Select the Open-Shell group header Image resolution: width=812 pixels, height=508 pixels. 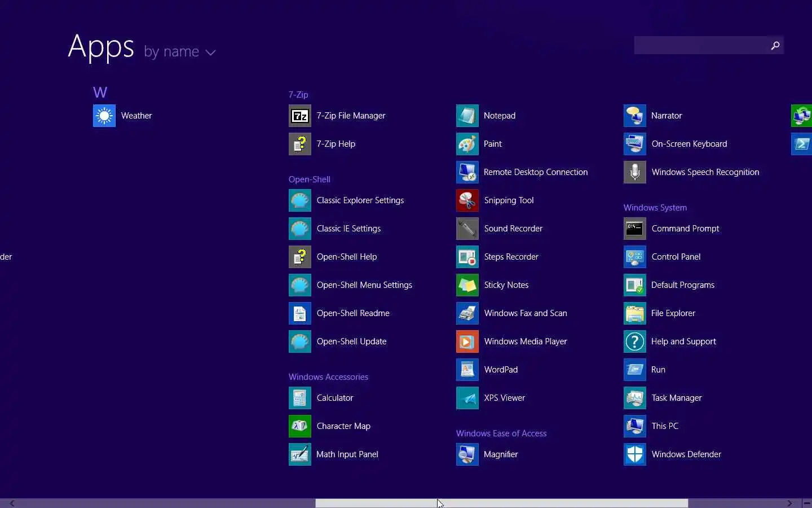(310, 179)
